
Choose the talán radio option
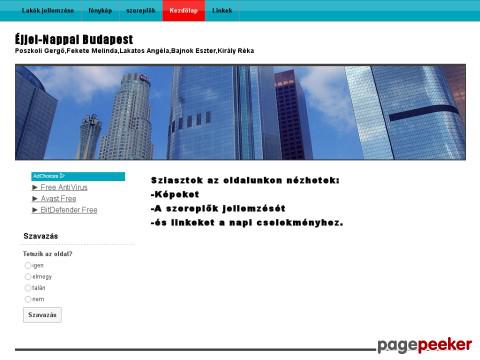tap(28, 288)
